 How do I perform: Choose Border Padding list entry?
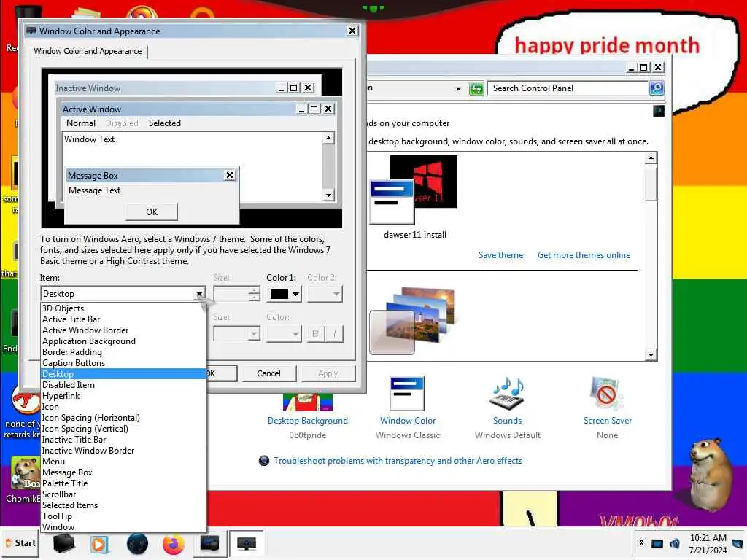(123, 352)
